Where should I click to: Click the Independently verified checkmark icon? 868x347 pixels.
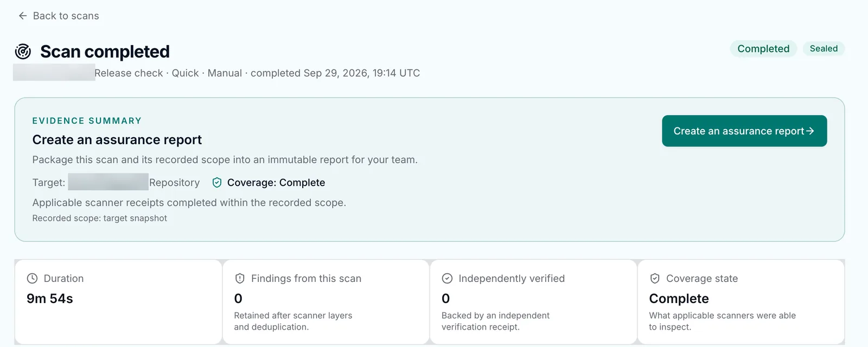(x=447, y=278)
